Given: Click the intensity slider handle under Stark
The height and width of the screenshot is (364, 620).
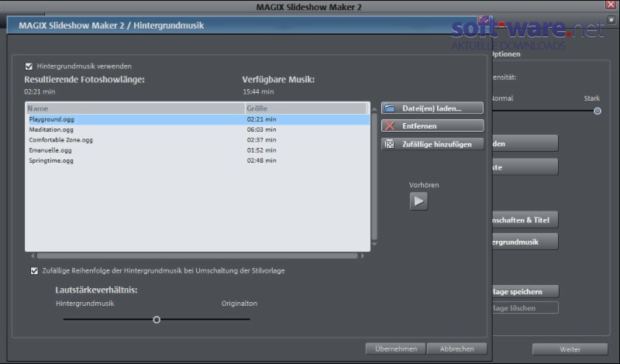Looking at the screenshot, I should point(598,111).
